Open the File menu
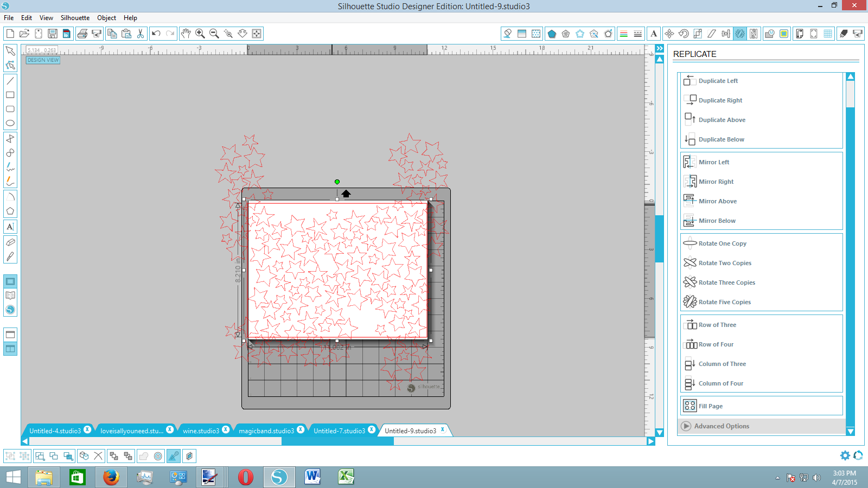This screenshot has height=488, width=868. click(9, 18)
